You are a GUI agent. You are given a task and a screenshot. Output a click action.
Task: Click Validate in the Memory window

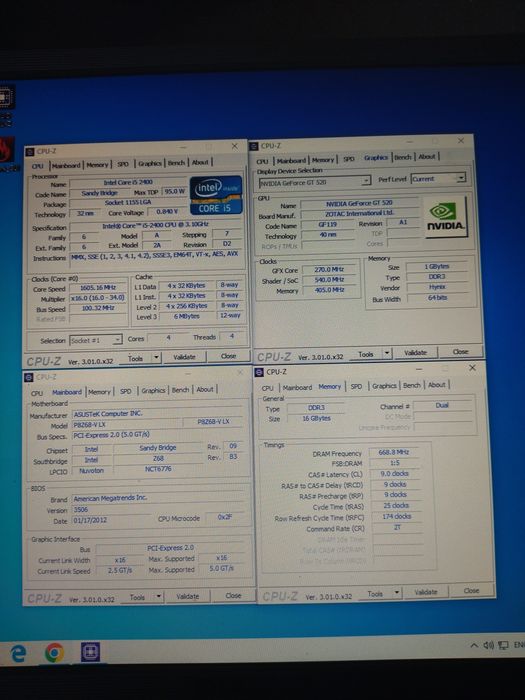click(425, 592)
